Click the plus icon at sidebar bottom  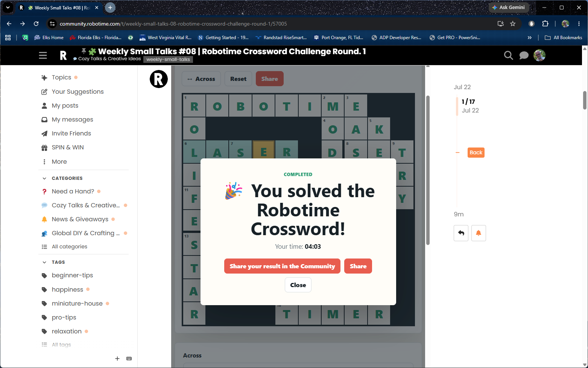click(x=117, y=359)
